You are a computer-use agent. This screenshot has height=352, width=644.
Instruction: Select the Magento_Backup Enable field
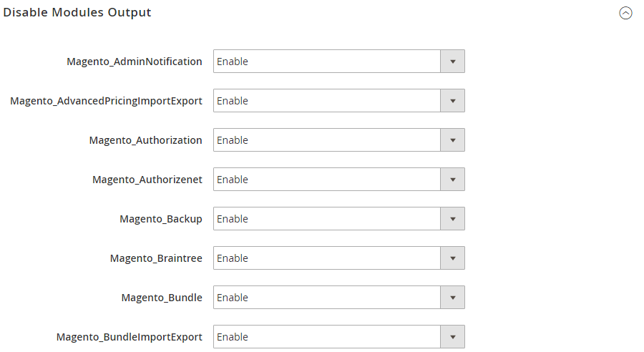point(339,219)
